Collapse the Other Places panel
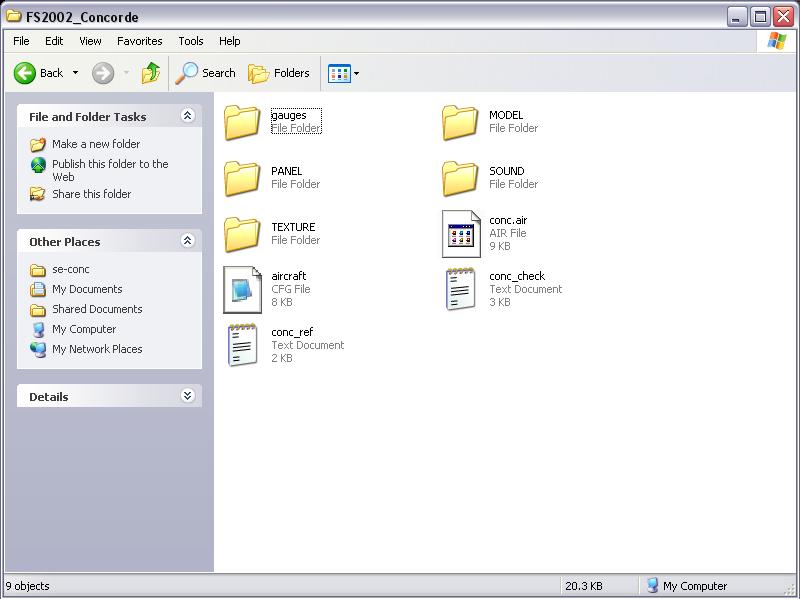This screenshot has height=599, width=800. coord(187,241)
